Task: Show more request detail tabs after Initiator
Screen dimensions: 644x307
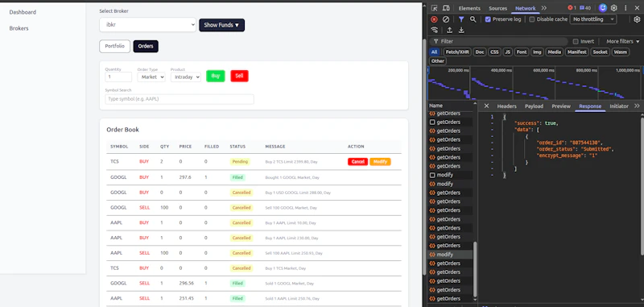Action: (x=637, y=106)
